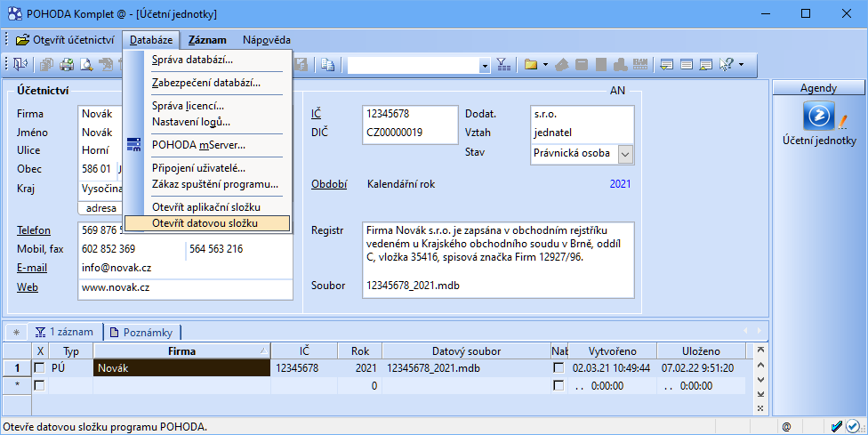Expand the toolbar search combo box arrow
This screenshot has height=435, width=868.
coord(485,65)
